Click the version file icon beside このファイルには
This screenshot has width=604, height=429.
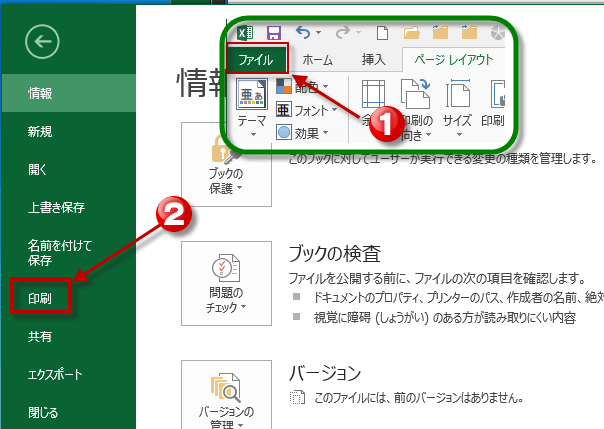point(297,397)
